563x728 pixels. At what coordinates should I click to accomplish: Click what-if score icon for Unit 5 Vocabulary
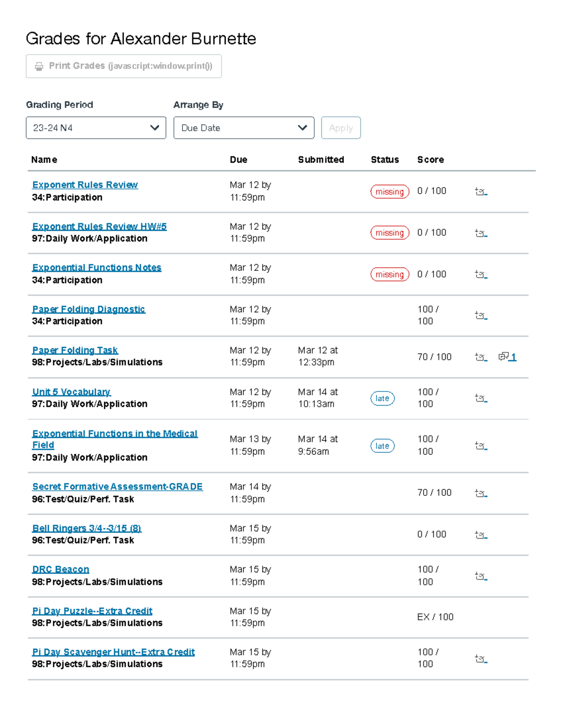[481, 398]
